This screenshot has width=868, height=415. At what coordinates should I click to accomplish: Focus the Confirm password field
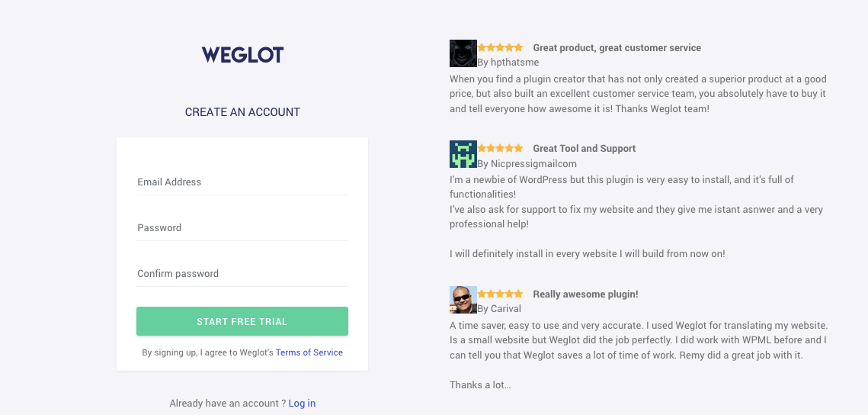pyautogui.click(x=242, y=274)
